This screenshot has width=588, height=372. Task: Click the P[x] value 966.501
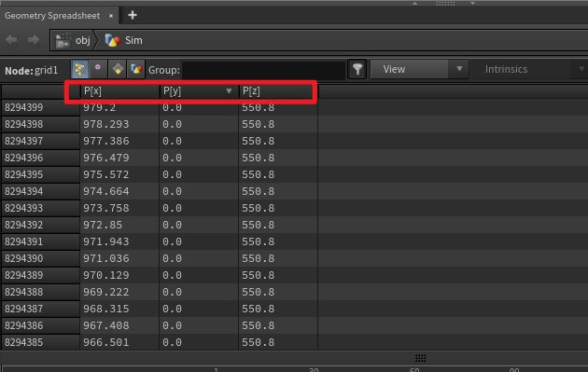(x=106, y=342)
